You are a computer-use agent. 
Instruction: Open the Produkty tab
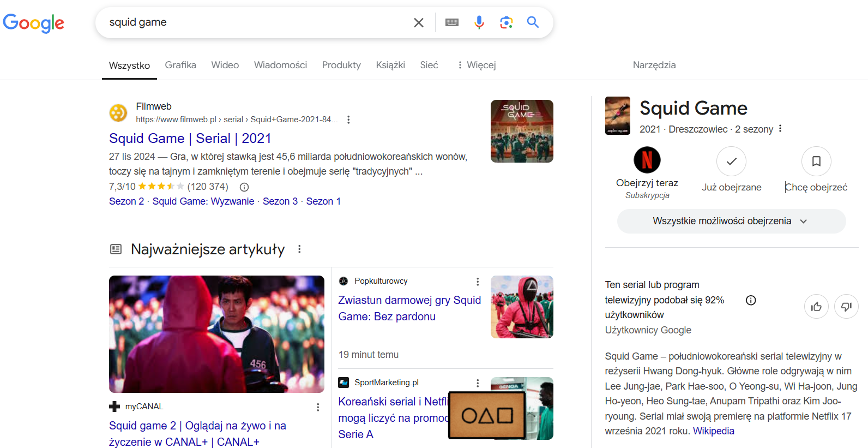pyautogui.click(x=341, y=65)
